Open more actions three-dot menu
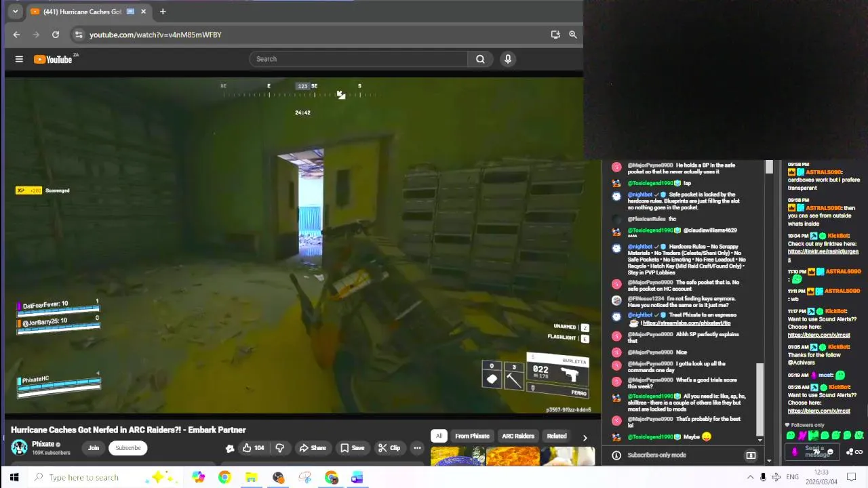This screenshot has width=868, height=488. tap(417, 448)
